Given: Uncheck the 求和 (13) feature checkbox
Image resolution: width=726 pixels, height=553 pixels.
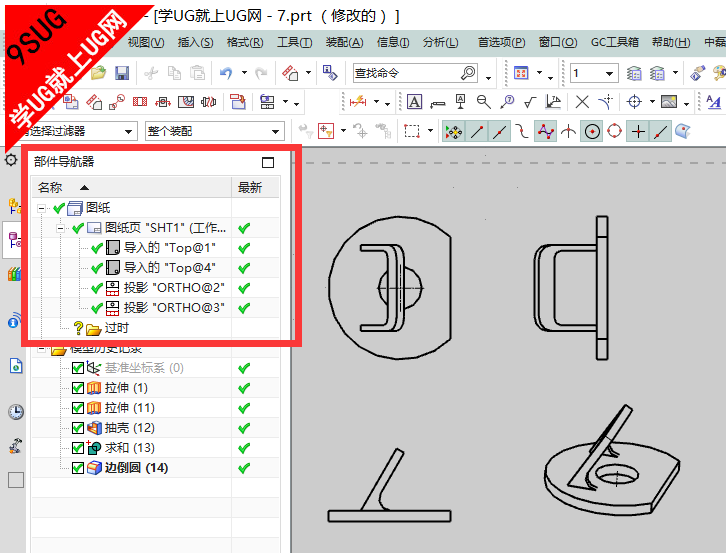Looking at the screenshot, I should point(78,448).
